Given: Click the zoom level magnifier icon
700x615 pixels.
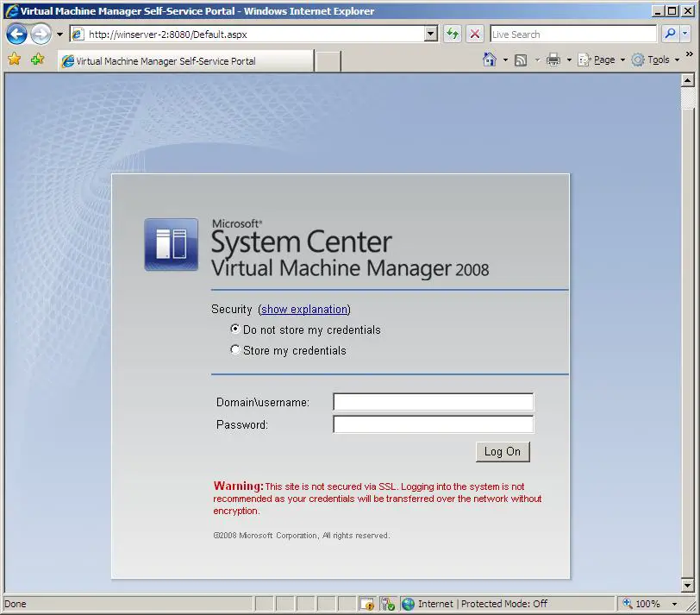Looking at the screenshot, I should (628, 604).
